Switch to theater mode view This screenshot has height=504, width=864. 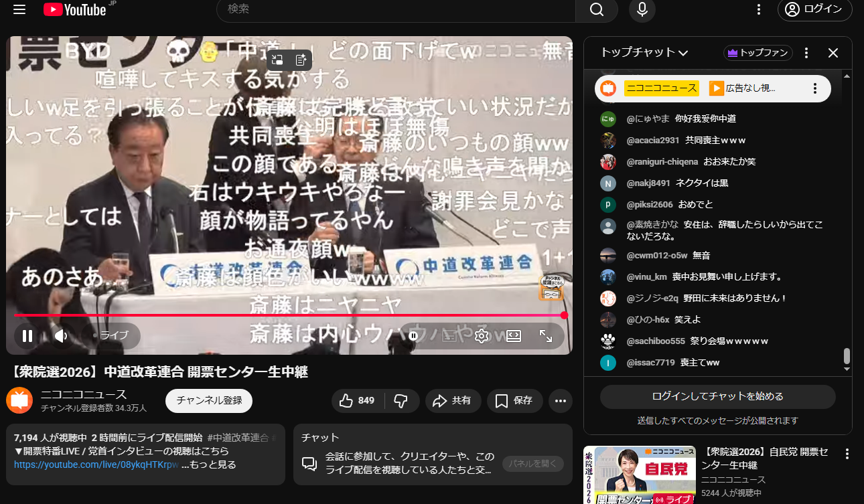514,336
